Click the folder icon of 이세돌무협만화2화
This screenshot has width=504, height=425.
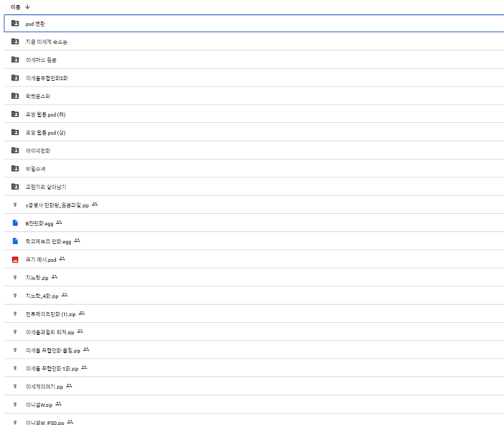coord(15,78)
